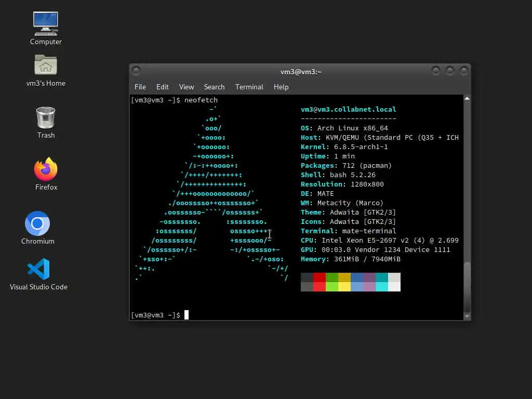Click the bottom '[vm3@vm3 ~]$' prompt
This screenshot has height=399, width=532.
pos(156,315)
